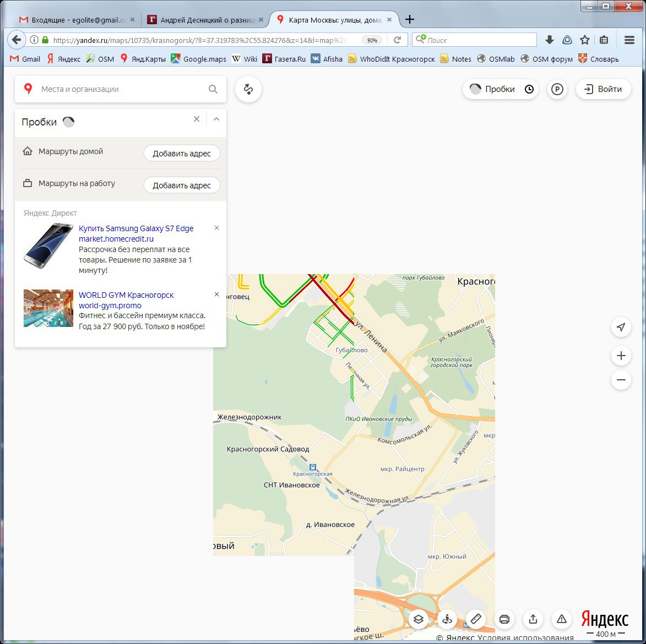
Task: Open traffic time forecast clock
Action: pos(529,89)
